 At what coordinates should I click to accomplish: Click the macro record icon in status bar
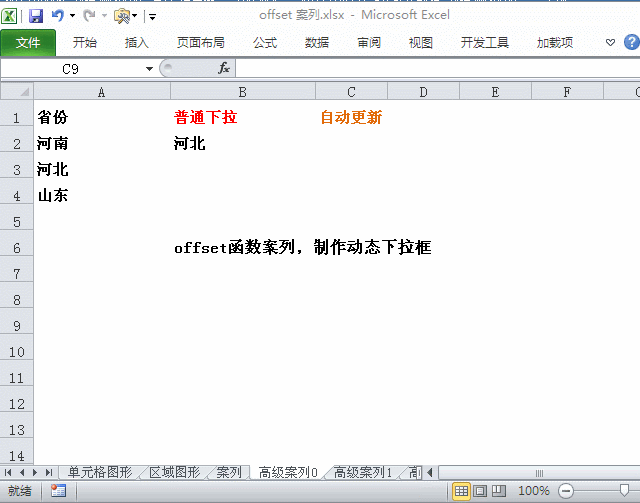[x=58, y=490]
